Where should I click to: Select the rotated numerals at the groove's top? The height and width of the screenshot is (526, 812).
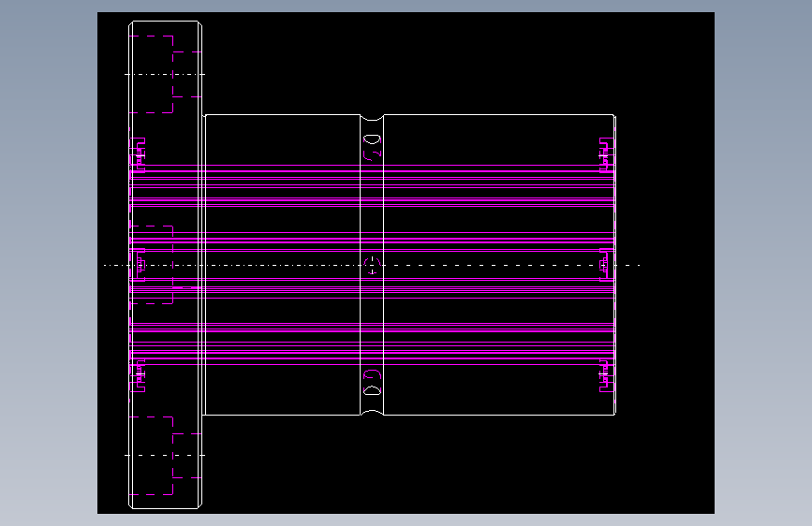(x=373, y=148)
